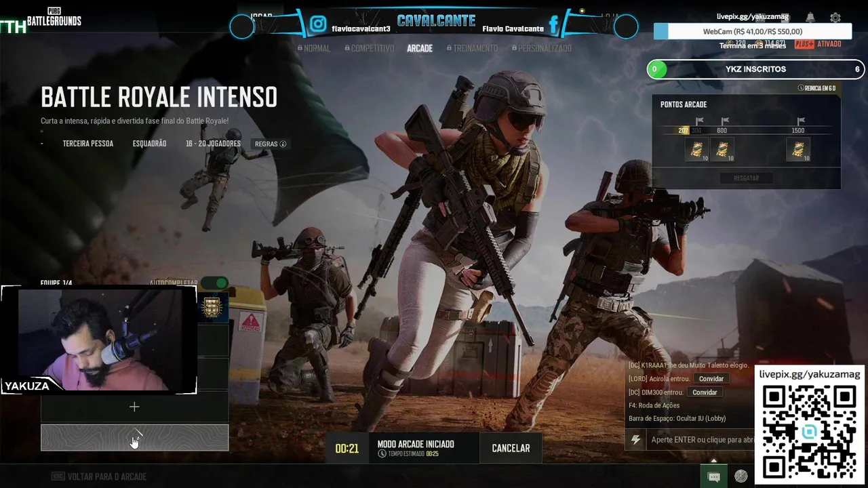The width and height of the screenshot is (868, 488).
Task: Click the 00:21 matchmaking timer
Action: [x=347, y=449]
